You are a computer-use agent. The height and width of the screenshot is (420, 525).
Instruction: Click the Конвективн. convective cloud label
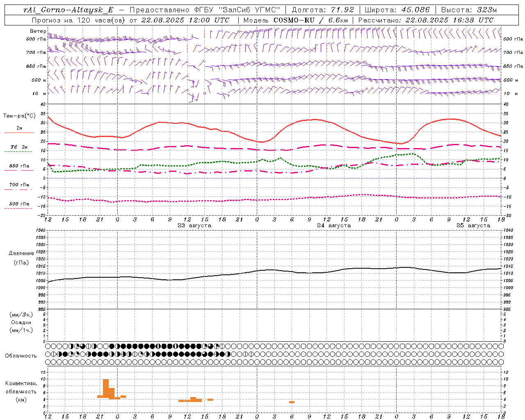(21, 383)
